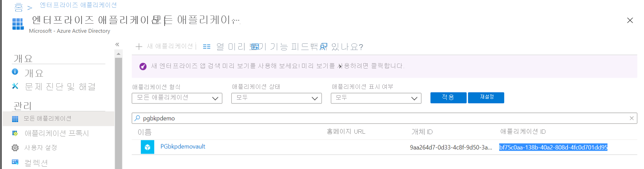This screenshot has height=169, width=644.
Task: Open the 애플리케이션 표시 여부 dropdown
Action: (376, 98)
